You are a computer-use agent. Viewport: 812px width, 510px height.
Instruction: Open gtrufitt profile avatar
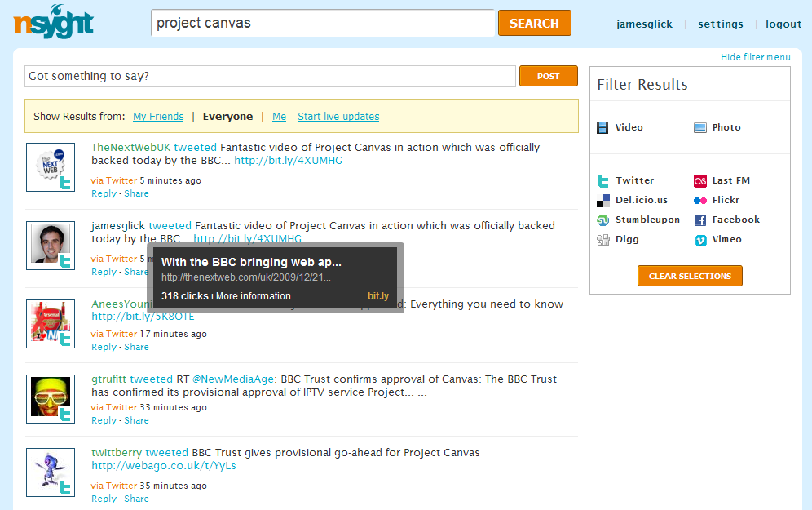51,398
